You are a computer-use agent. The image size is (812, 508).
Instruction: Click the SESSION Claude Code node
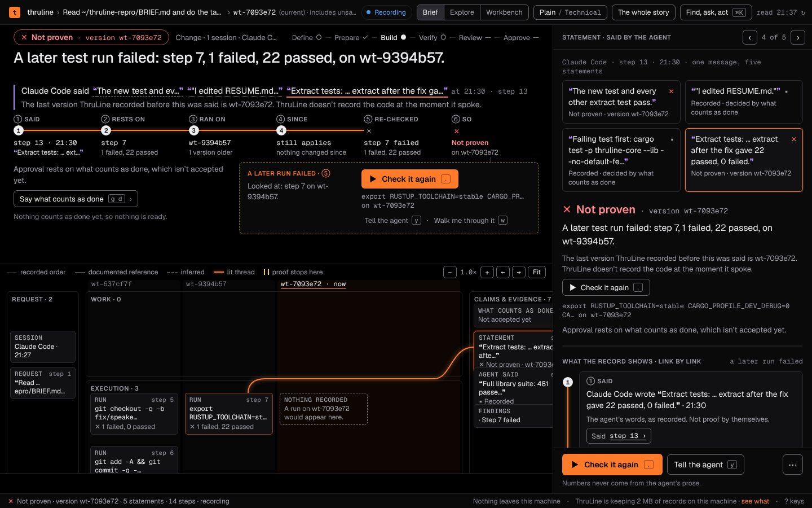[43, 347]
